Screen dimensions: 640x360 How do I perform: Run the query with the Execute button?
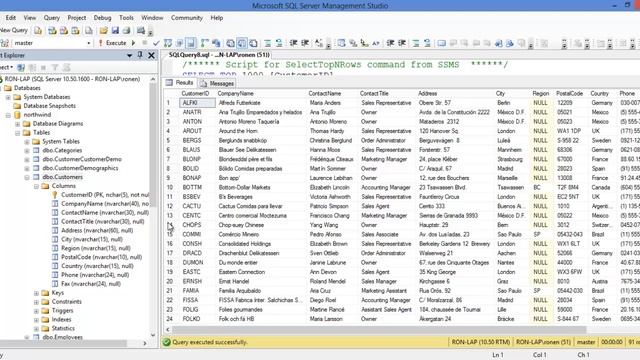tap(113, 43)
